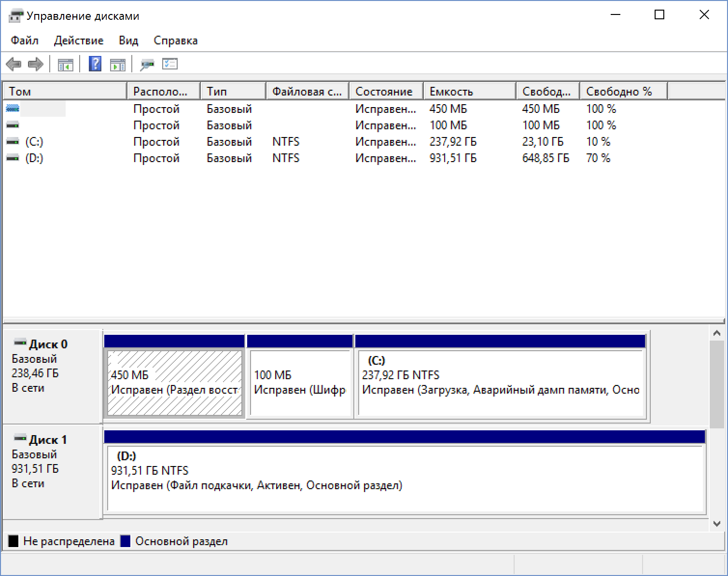The image size is (728, 576).
Task: Click the dark blue Основной раздел legend swatch
Action: tap(126, 541)
